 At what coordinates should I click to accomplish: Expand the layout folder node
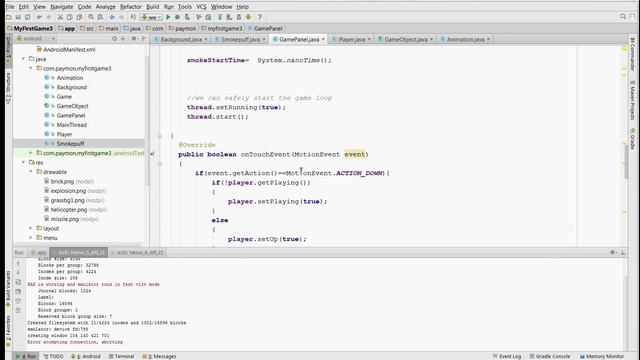[31, 228]
